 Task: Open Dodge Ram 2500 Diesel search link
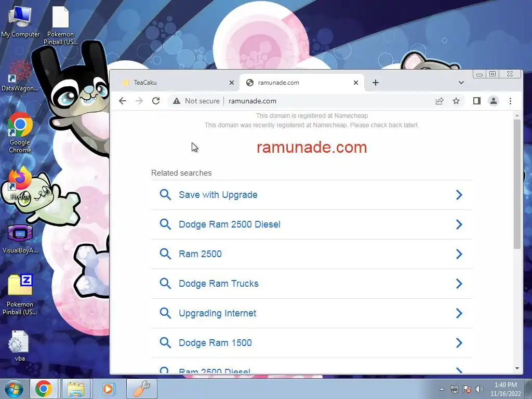[x=229, y=224]
